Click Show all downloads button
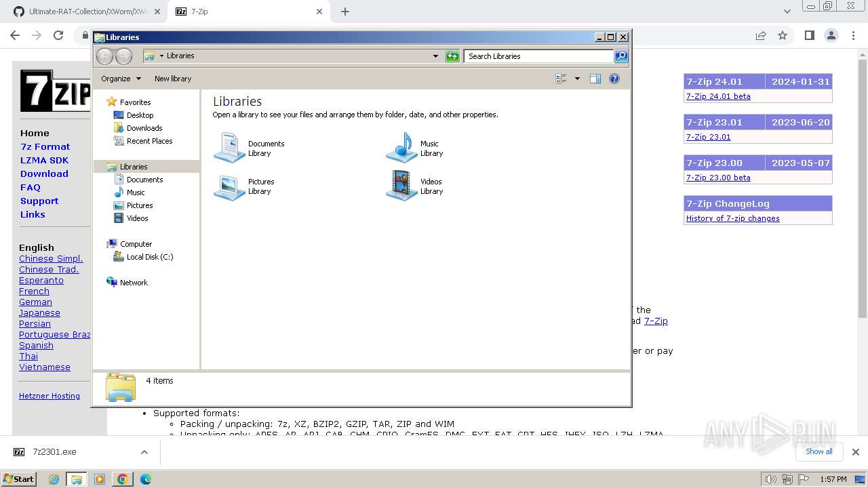 point(819,451)
